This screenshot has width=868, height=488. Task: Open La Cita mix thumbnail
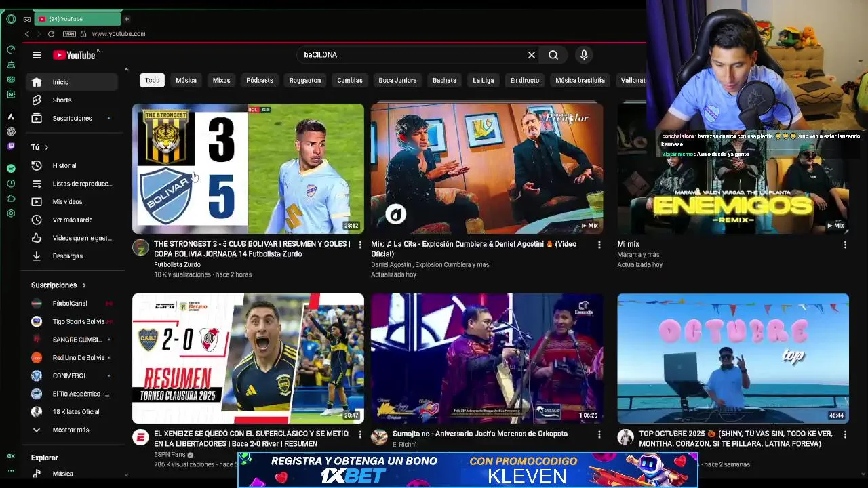pos(487,169)
